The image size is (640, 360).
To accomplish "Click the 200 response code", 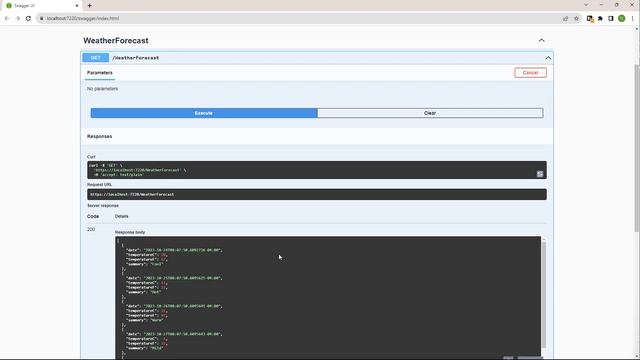I will coord(91,229).
